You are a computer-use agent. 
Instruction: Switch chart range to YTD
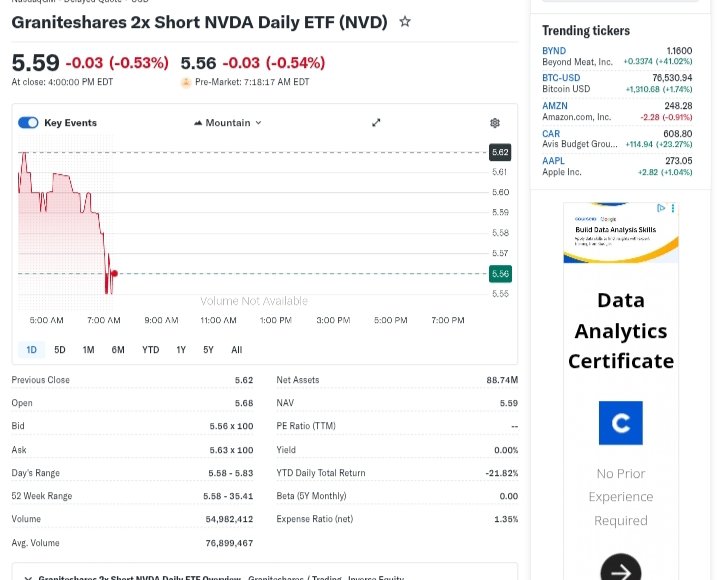150,350
